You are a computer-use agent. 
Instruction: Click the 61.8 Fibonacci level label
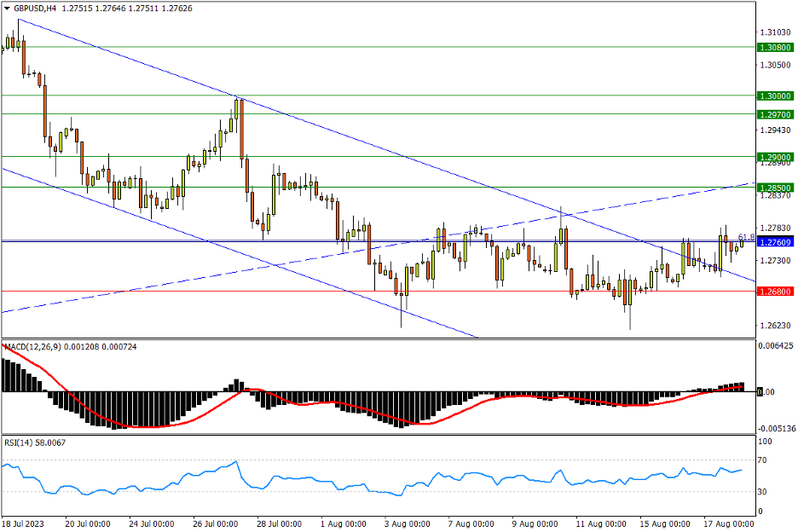(x=745, y=236)
